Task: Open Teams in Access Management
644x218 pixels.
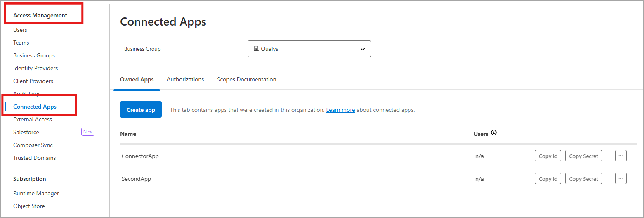Action: tap(21, 43)
